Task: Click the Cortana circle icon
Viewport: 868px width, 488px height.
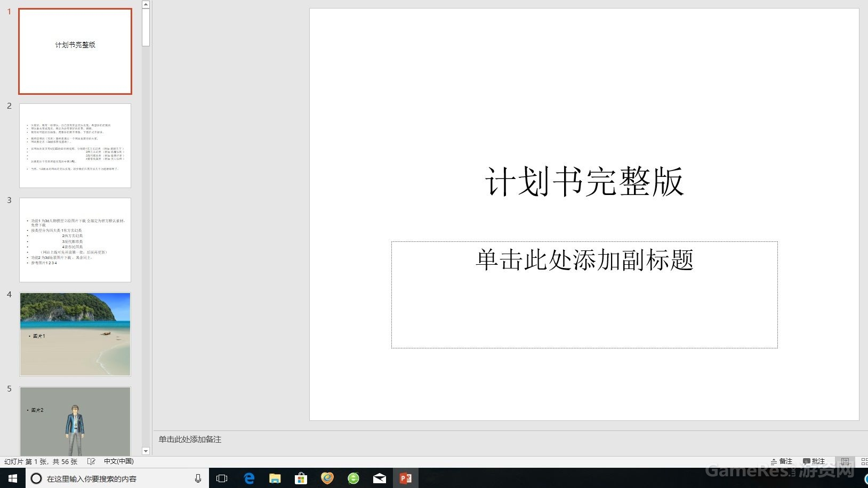Action: [36, 478]
